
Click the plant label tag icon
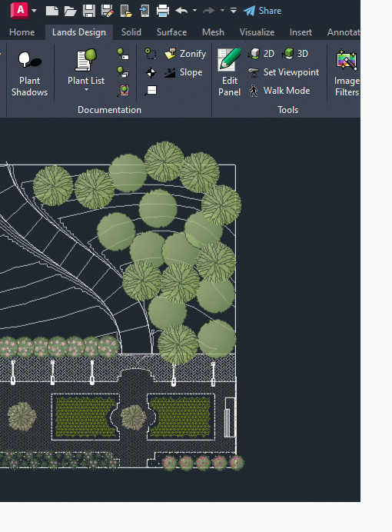tap(123, 54)
